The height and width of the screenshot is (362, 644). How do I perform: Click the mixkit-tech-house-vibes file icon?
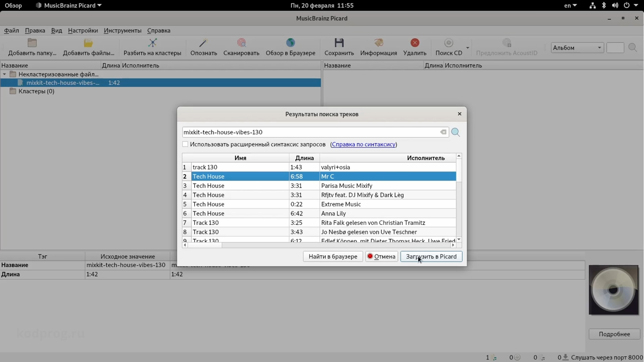20,83
